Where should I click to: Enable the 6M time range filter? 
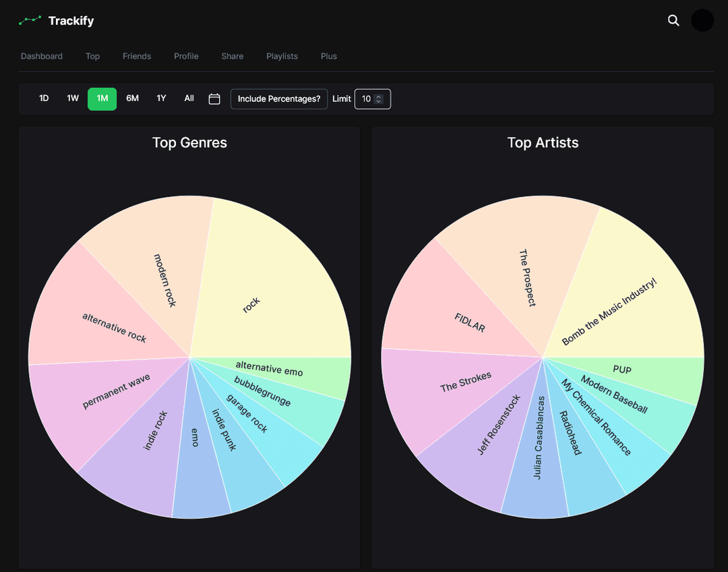tap(131, 98)
